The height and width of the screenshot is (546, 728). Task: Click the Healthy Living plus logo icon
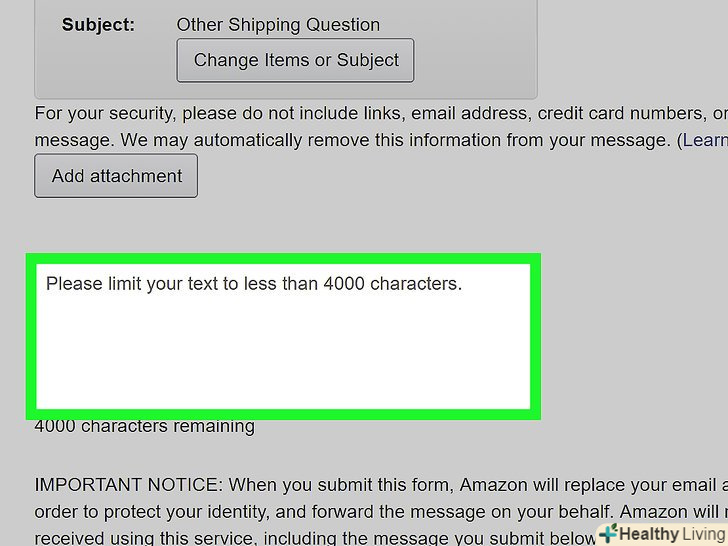[x=608, y=533]
